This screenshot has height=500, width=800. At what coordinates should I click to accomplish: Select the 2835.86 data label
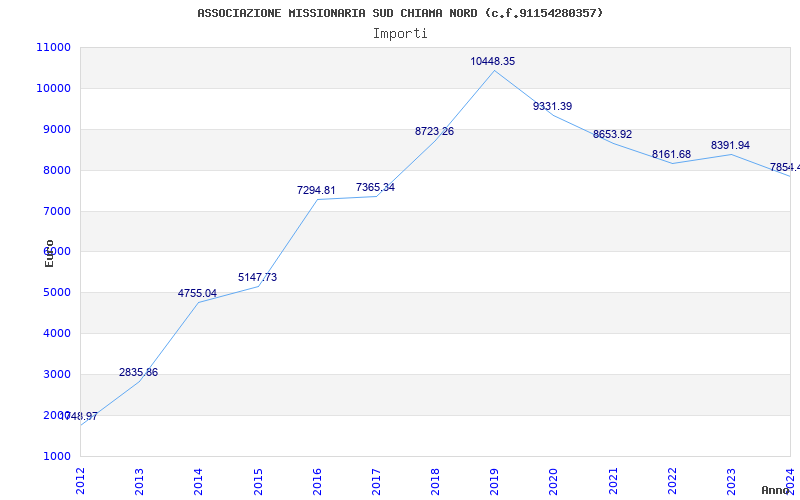[x=139, y=372]
